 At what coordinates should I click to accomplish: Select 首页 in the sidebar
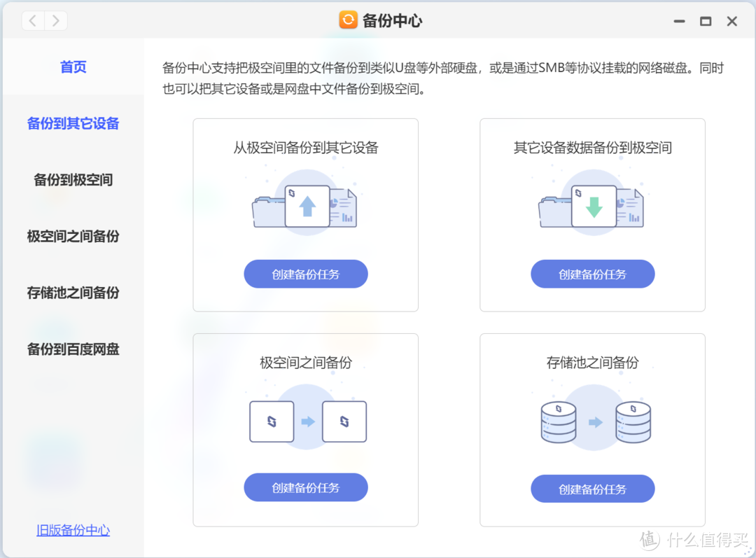coord(73,67)
